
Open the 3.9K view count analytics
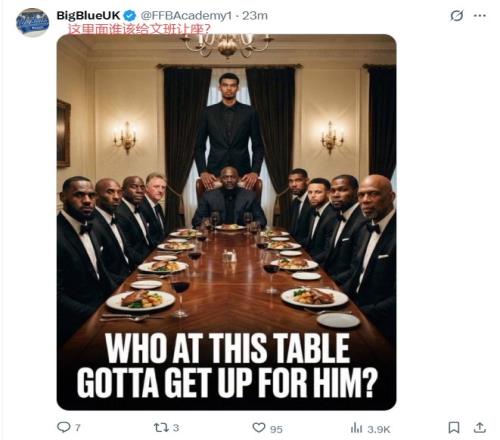click(378, 429)
